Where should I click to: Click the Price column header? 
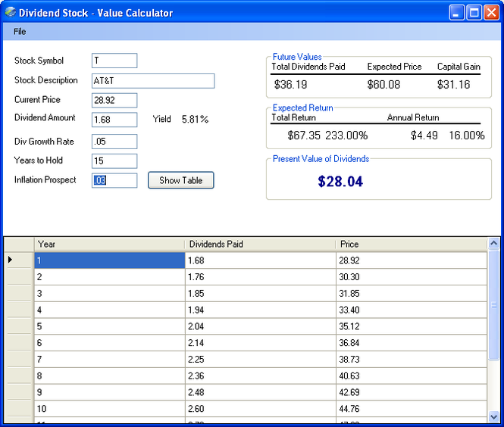point(410,245)
